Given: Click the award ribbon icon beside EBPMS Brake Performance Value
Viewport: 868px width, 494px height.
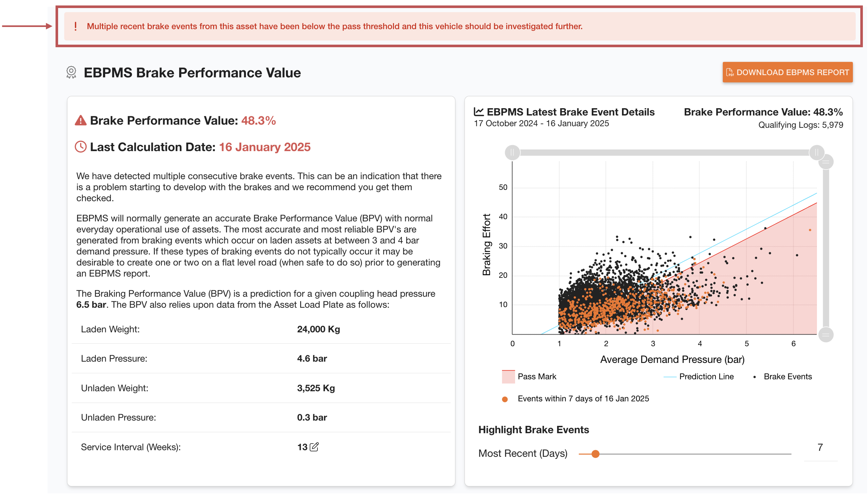Looking at the screenshot, I should click(71, 72).
